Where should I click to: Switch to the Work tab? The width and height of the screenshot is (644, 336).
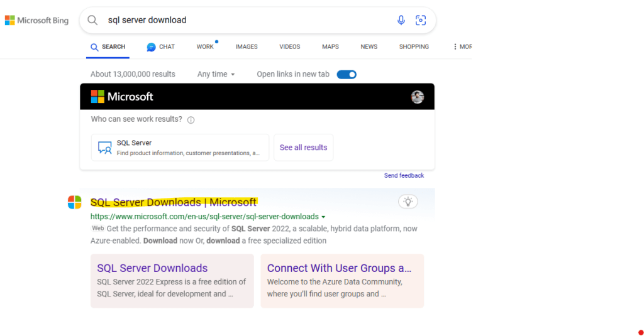[205, 46]
